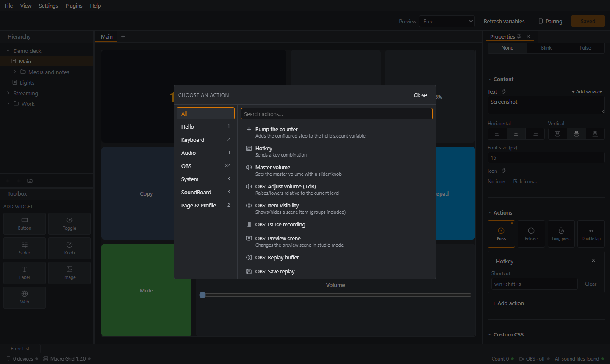Click the Add action link

click(508, 303)
